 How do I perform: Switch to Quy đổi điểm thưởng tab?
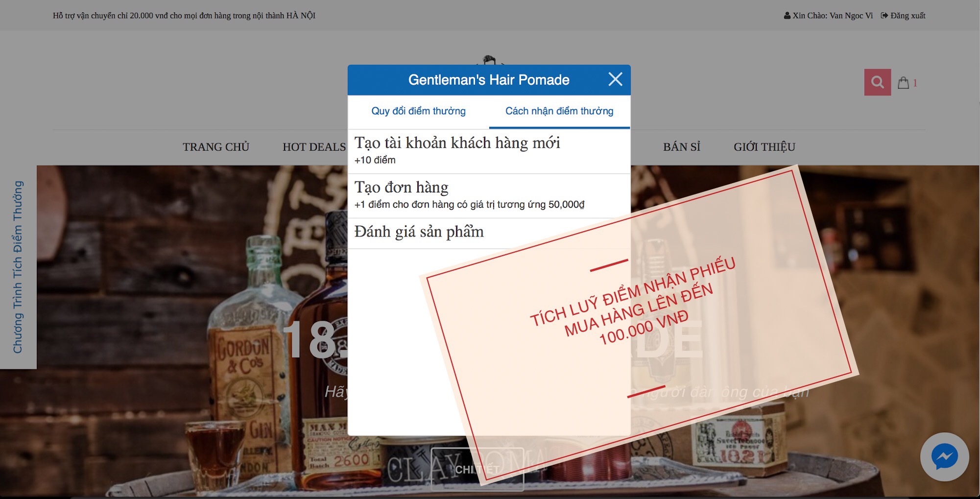click(418, 111)
